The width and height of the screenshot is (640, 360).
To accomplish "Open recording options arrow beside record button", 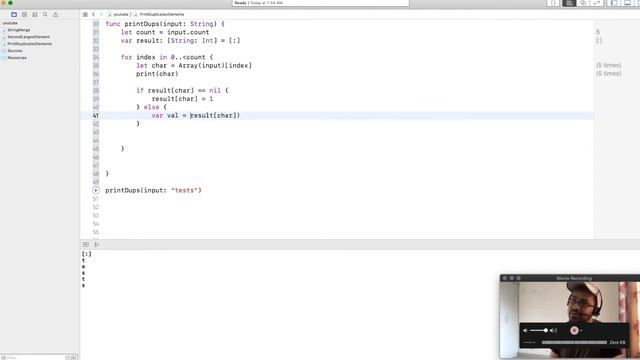I will 581,331.
